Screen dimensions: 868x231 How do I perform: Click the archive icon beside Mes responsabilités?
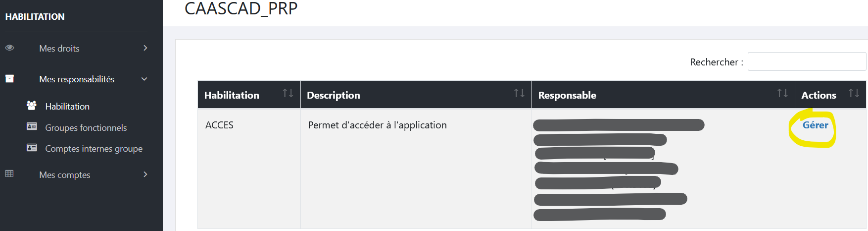pyautogui.click(x=9, y=79)
